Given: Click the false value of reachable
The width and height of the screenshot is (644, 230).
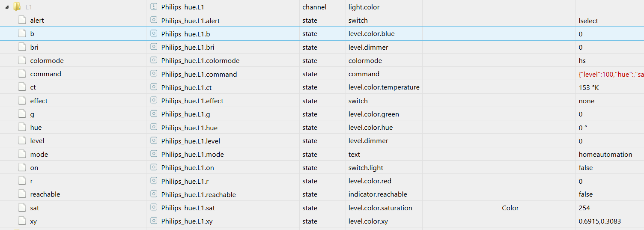Looking at the screenshot, I should tap(586, 194).
